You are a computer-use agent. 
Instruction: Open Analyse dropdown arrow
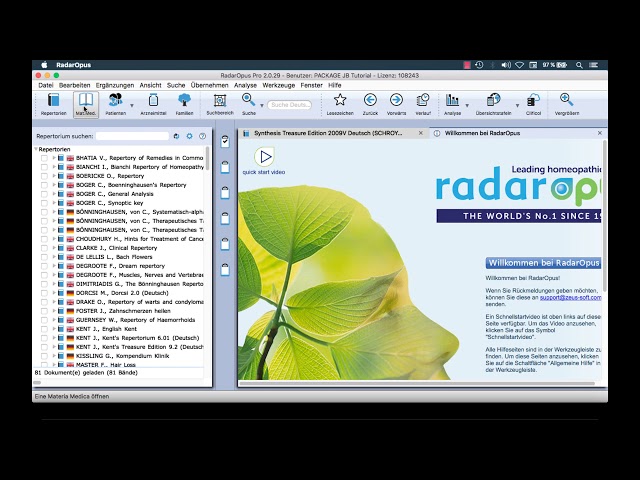[x=467, y=105]
